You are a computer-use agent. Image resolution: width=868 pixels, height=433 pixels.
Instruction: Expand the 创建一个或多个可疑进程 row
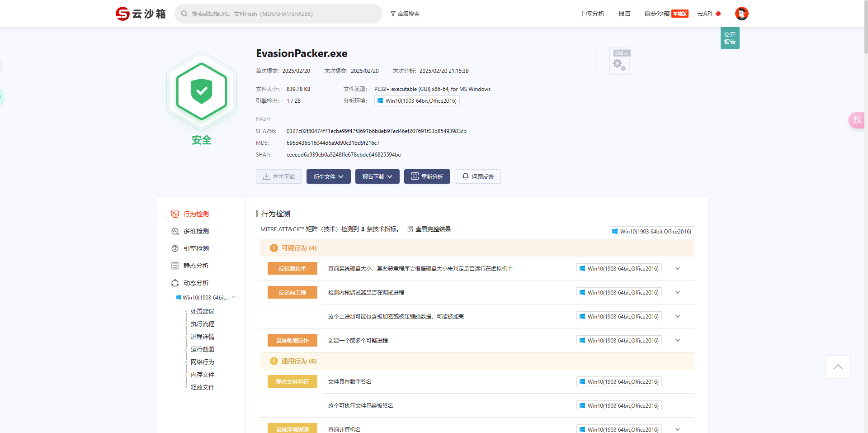(678, 340)
